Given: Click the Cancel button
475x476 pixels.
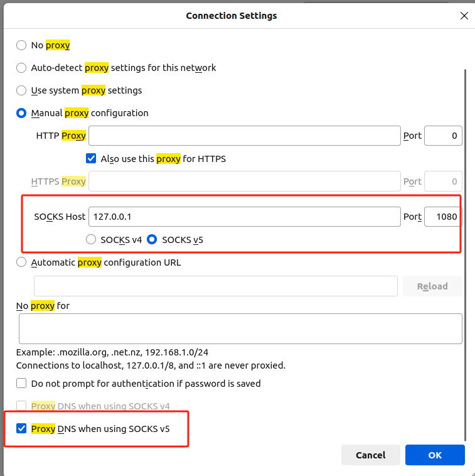Looking at the screenshot, I should [x=370, y=455].
